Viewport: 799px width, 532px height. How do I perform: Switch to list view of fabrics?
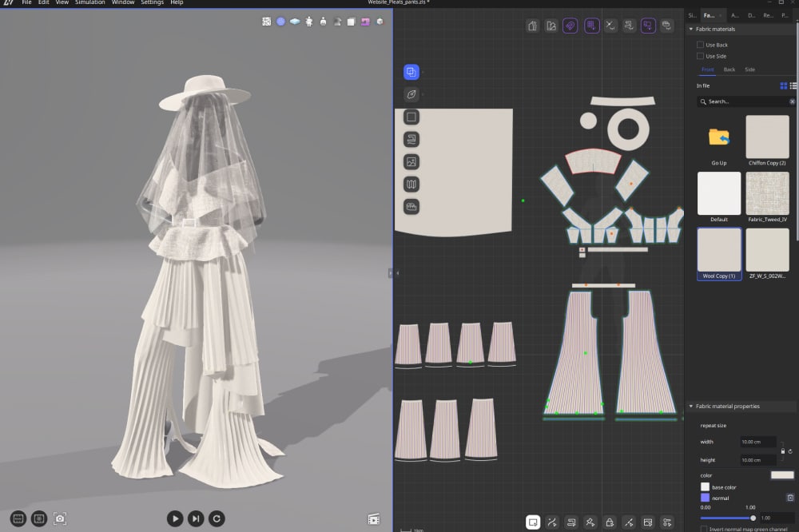tap(793, 85)
